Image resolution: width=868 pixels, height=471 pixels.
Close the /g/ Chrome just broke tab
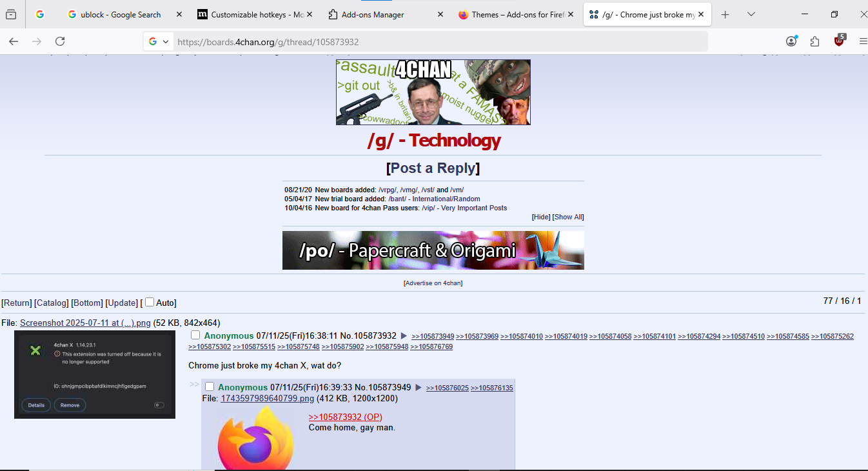pos(701,14)
